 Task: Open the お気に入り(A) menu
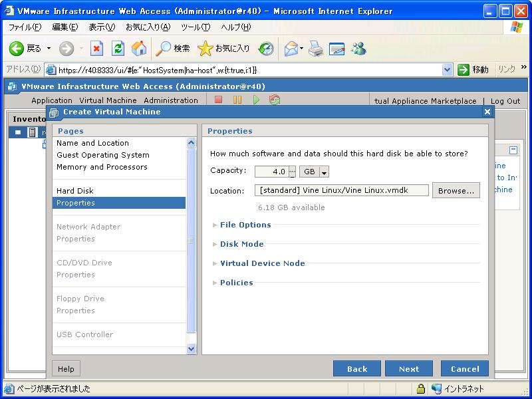(x=148, y=27)
